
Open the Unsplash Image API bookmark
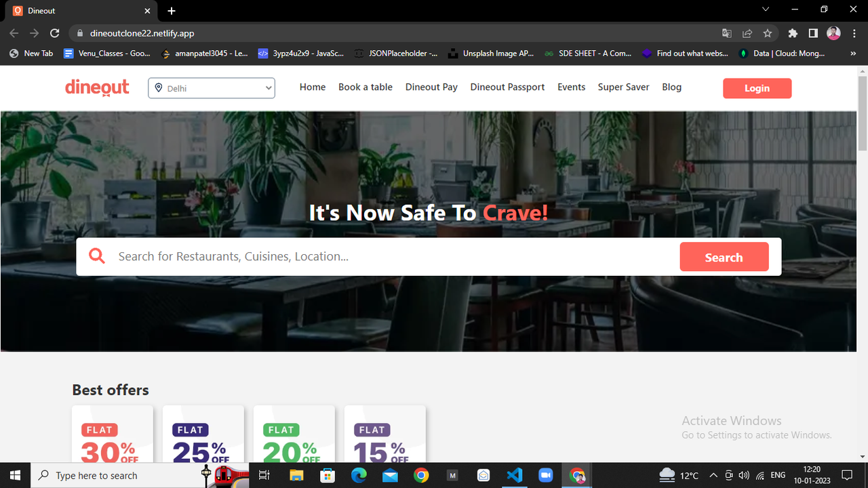pyautogui.click(x=492, y=54)
